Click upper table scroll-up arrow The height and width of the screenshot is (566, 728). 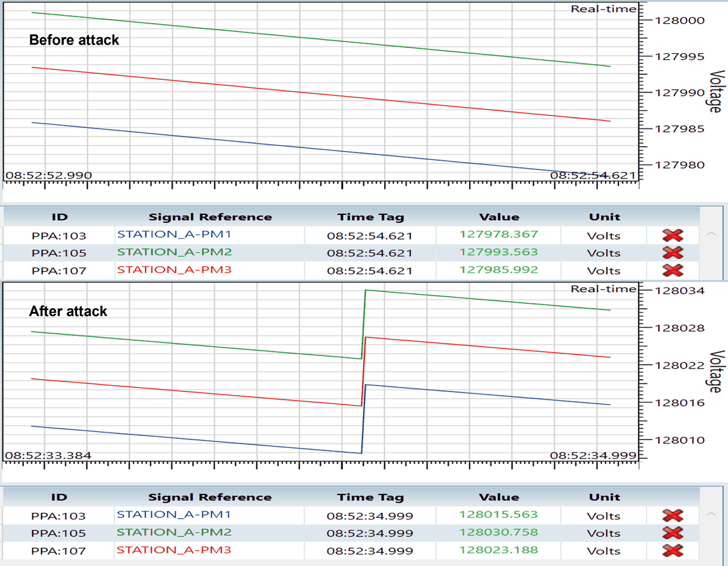(711, 234)
